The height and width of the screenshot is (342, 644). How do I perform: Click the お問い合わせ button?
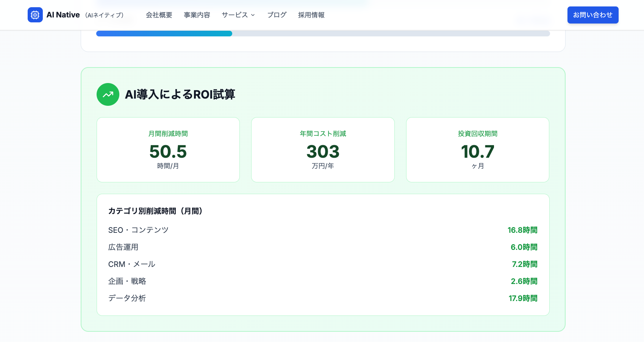tap(593, 15)
